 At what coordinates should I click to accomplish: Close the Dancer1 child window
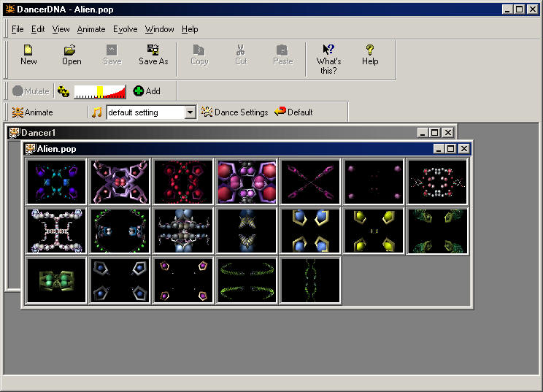448,133
